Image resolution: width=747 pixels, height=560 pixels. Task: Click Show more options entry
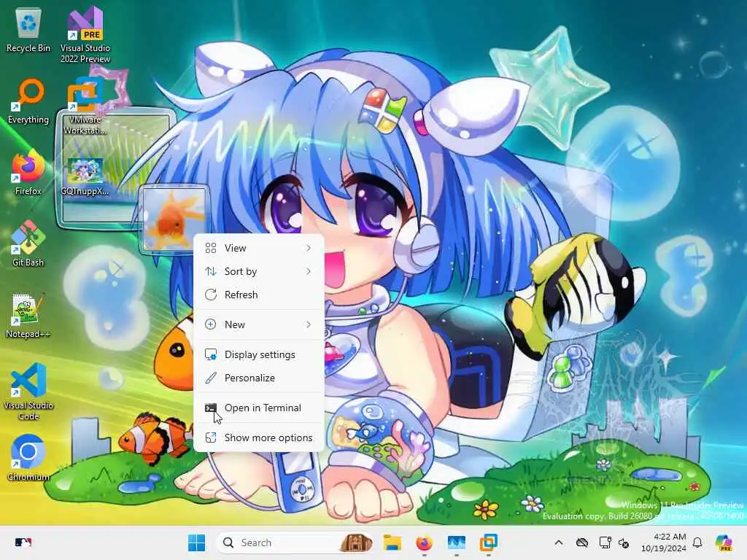pos(259,437)
